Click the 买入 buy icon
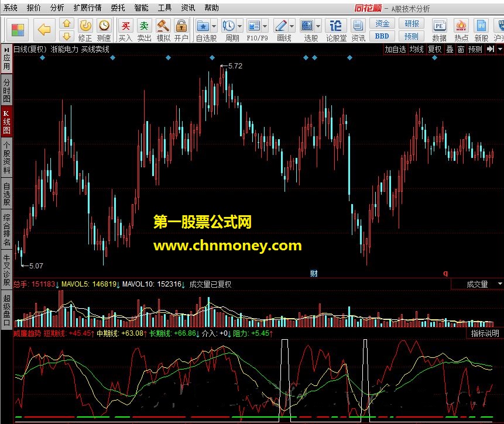The height and width of the screenshot is (424, 504). 125,30
